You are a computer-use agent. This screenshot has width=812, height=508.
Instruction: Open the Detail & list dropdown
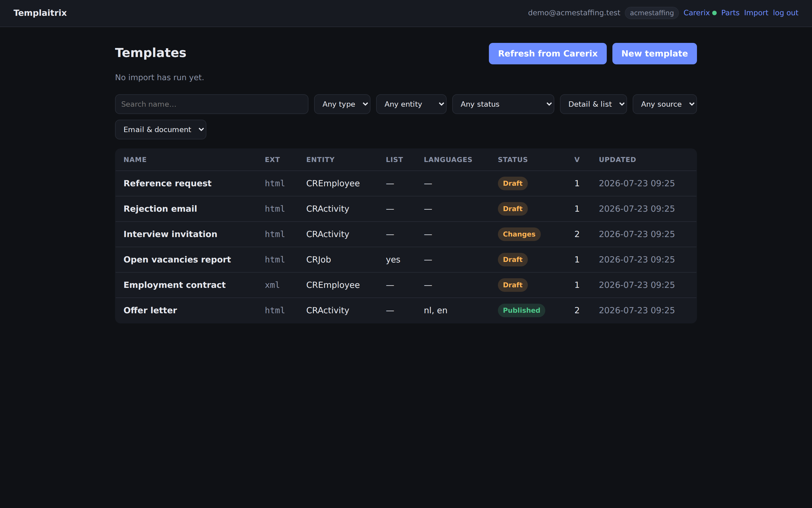pyautogui.click(x=593, y=104)
